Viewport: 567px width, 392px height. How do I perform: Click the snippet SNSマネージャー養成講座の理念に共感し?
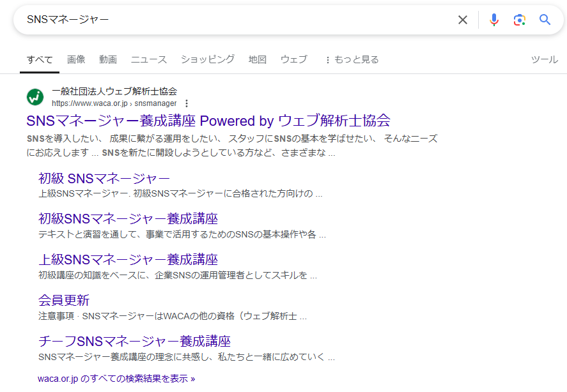187,357
